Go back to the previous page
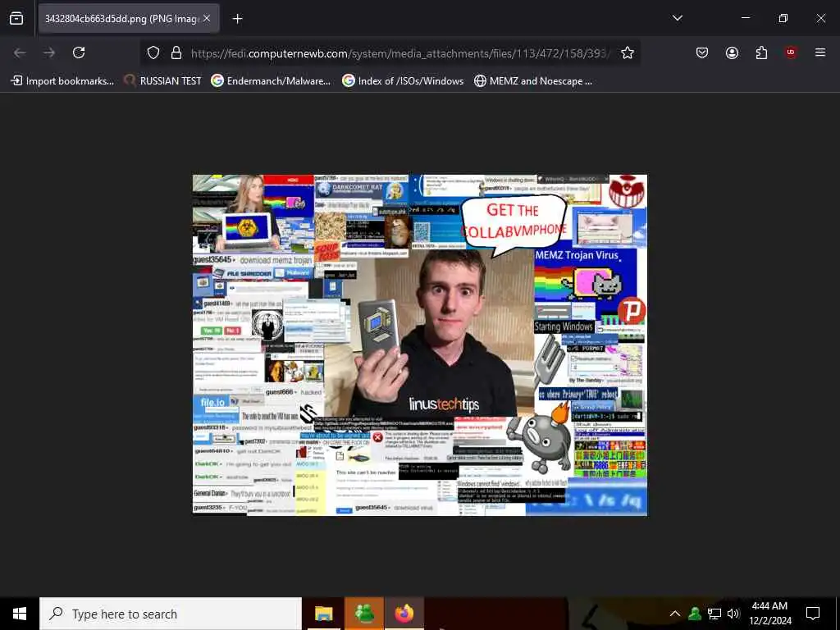 [20, 52]
